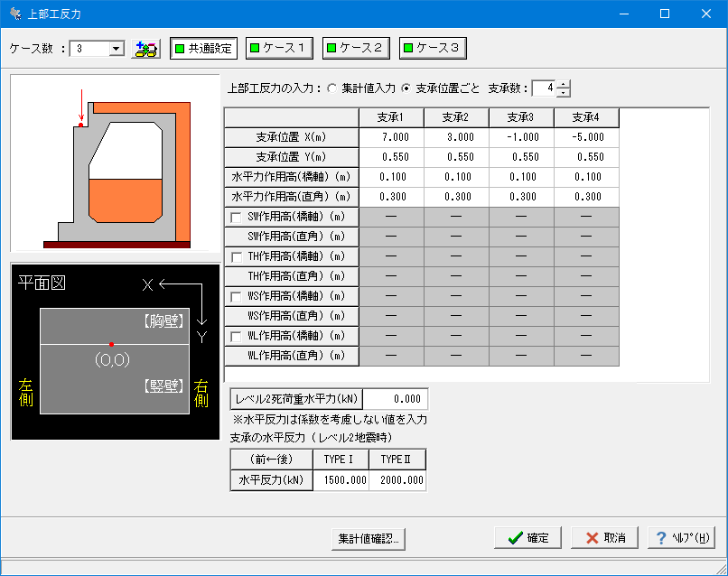Click the case add/remove icon button

click(x=145, y=49)
